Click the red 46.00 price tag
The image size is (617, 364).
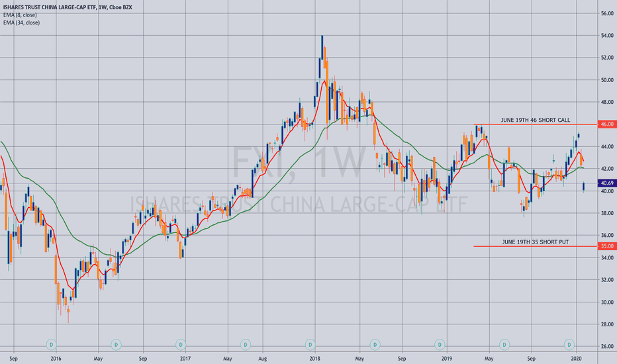point(607,124)
